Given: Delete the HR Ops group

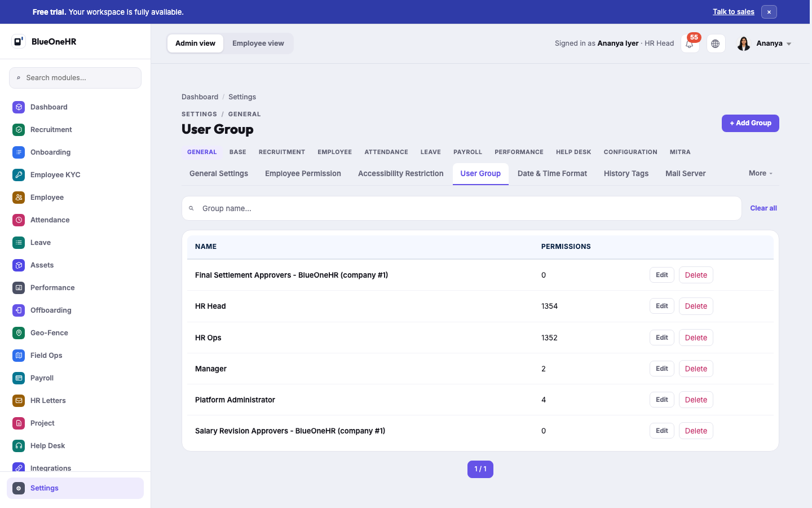Looking at the screenshot, I should point(696,338).
